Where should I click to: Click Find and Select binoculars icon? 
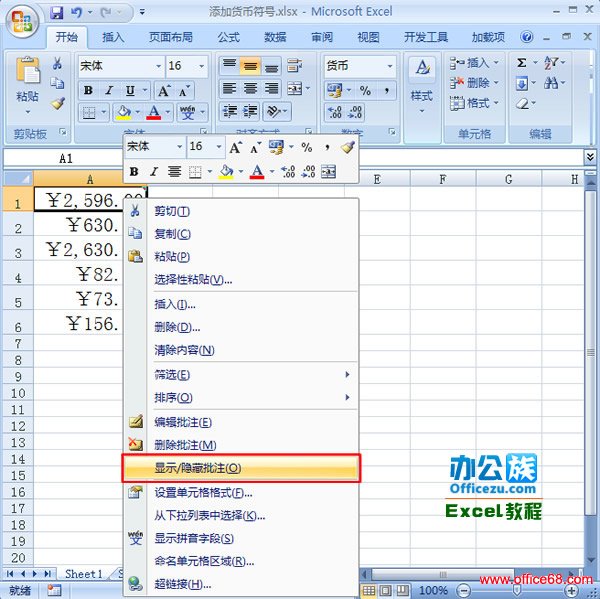551,83
